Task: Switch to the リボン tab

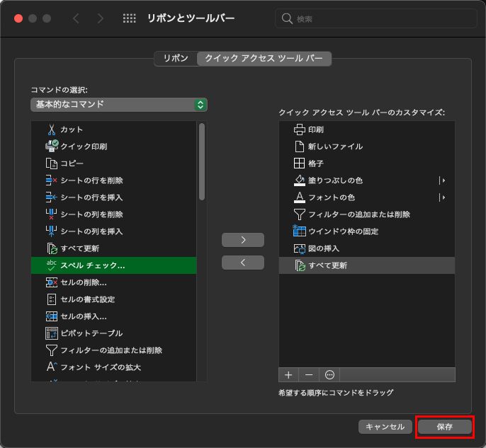Action: [x=176, y=59]
